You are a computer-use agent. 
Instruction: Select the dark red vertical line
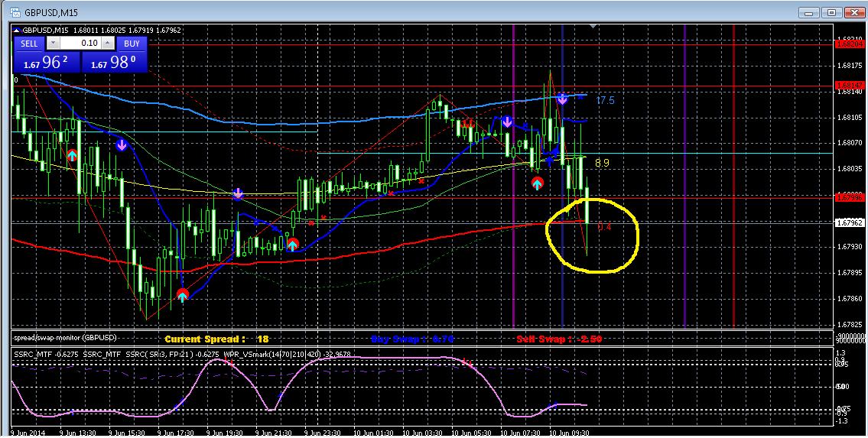pyautogui.click(x=733, y=177)
